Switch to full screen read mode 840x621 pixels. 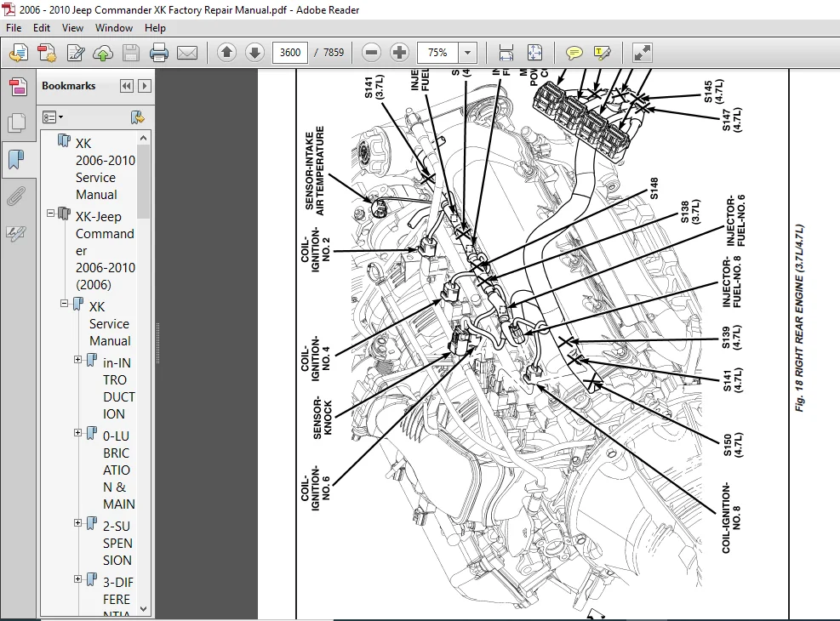point(642,53)
